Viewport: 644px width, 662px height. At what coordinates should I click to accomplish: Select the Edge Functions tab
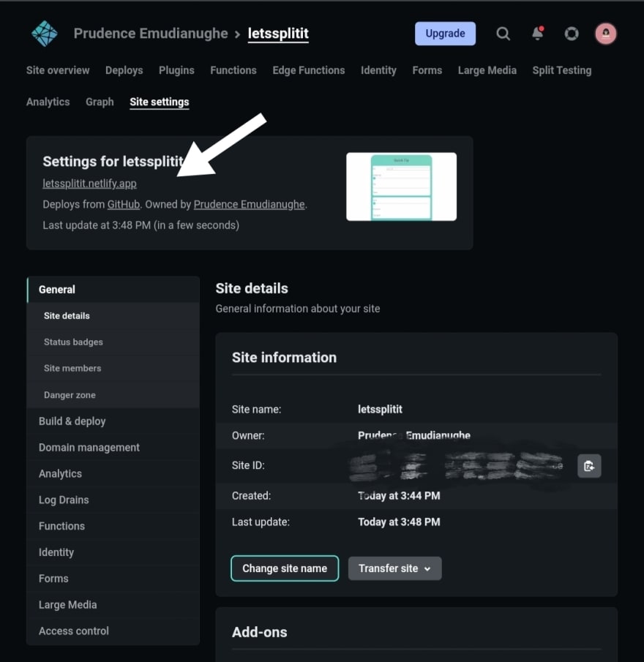[x=309, y=70]
